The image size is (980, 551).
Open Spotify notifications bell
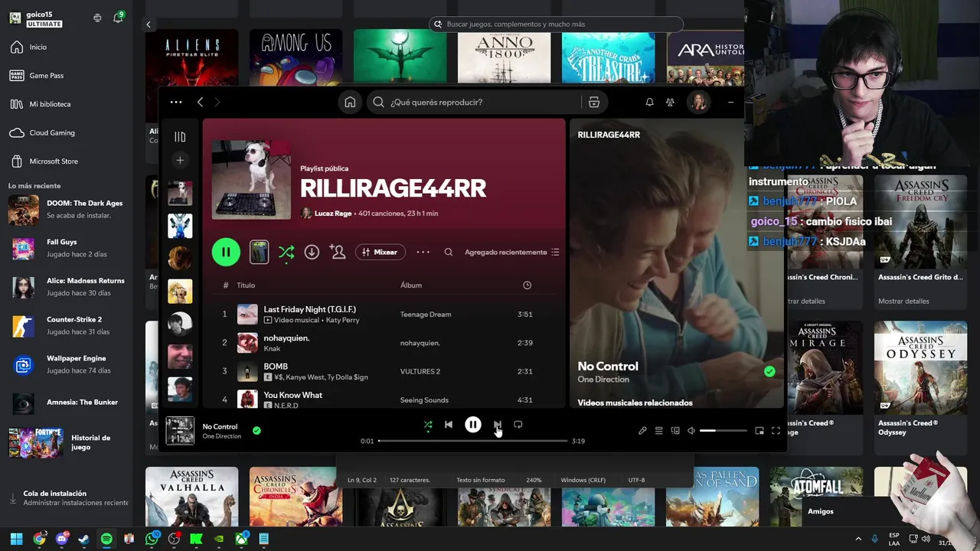point(649,102)
